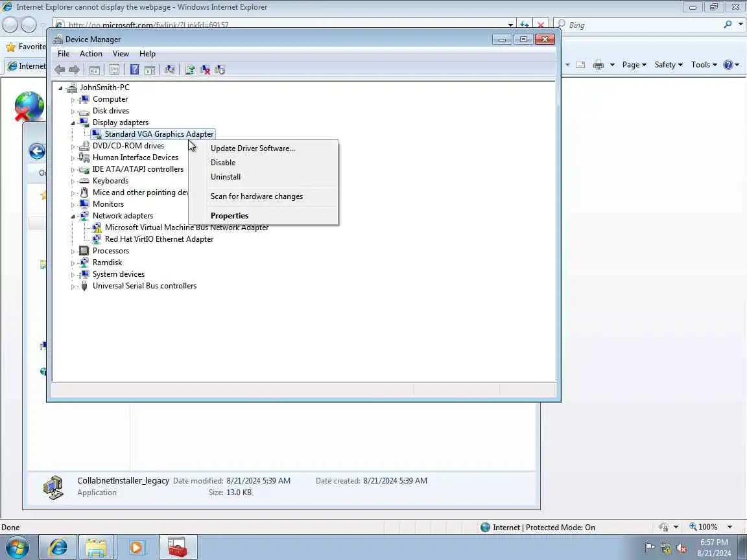Image resolution: width=747 pixels, height=560 pixels.
Task: Select IDE ATA/ATAPI controllers tree item
Action: pos(137,169)
